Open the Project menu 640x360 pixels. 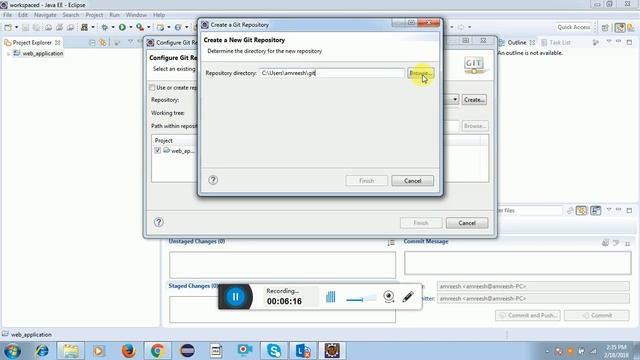coord(94,15)
